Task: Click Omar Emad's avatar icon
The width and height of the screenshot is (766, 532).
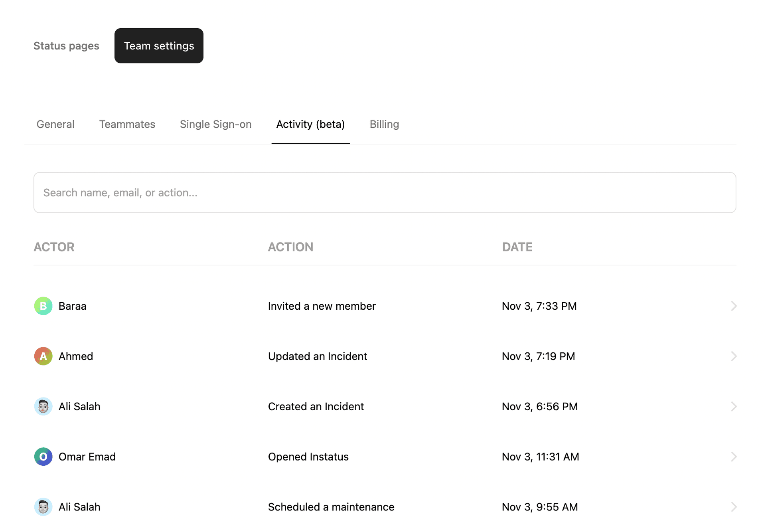Action: [43, 457]
